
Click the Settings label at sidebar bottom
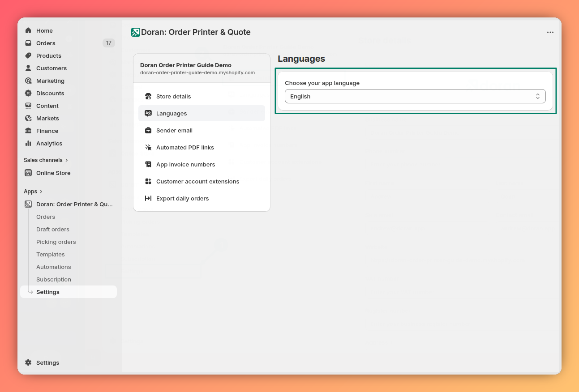(48, 362)
